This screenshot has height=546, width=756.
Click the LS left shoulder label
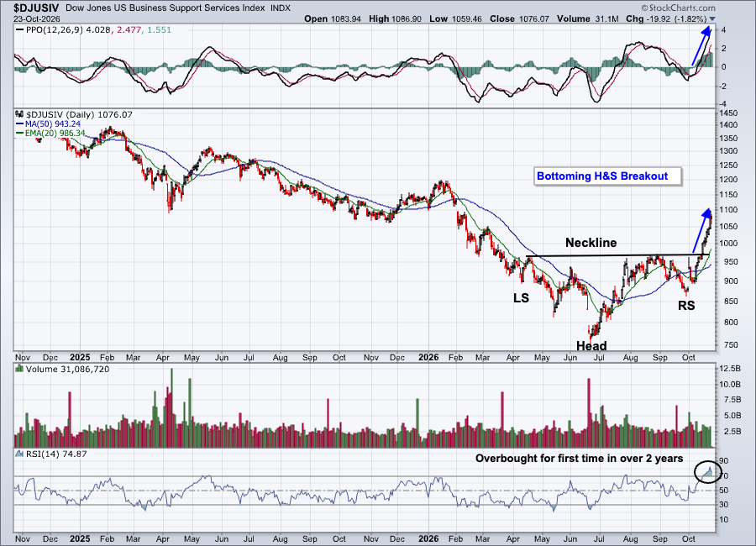[521, 298]
